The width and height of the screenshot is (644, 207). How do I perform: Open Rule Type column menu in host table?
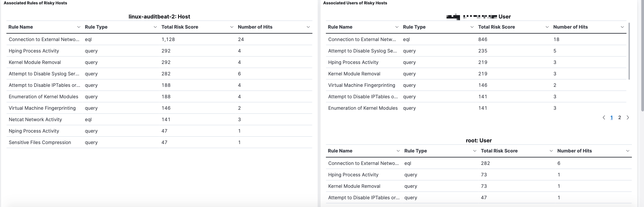pos(155,27)
